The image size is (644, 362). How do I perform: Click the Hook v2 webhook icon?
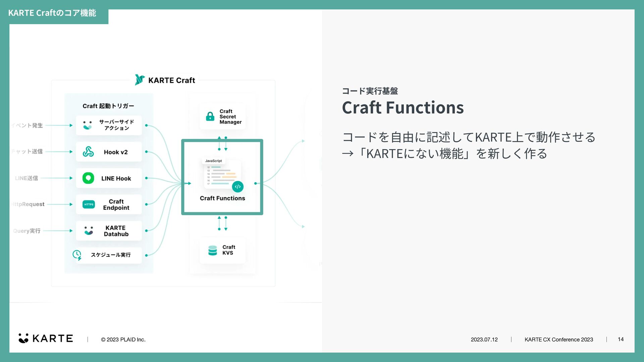coord(88,152)
